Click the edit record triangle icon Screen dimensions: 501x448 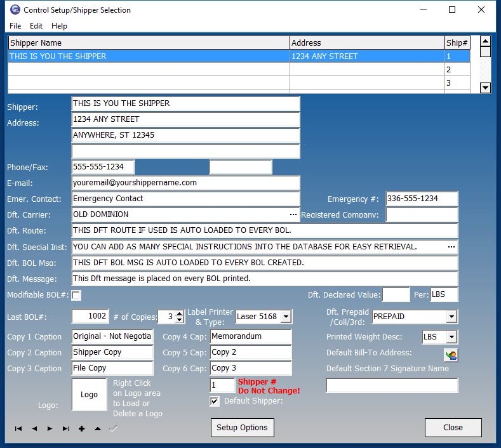pyautogui.click(x=98, y=428)
